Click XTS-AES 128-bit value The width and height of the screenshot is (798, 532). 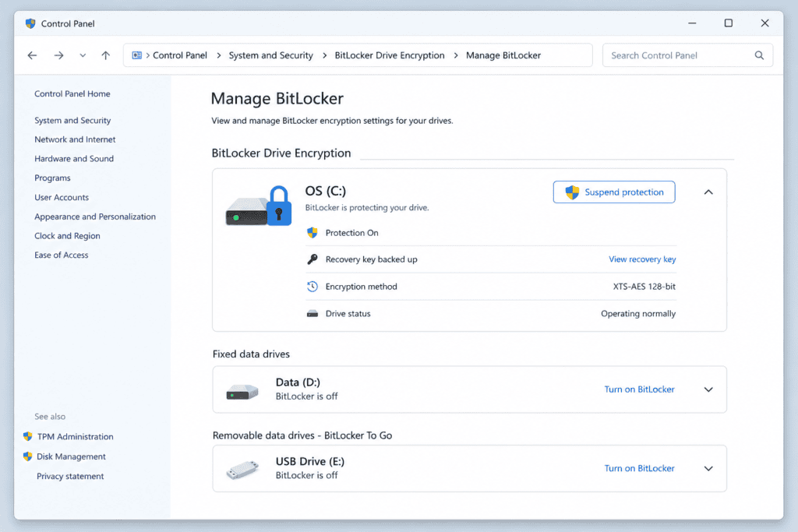644,287
